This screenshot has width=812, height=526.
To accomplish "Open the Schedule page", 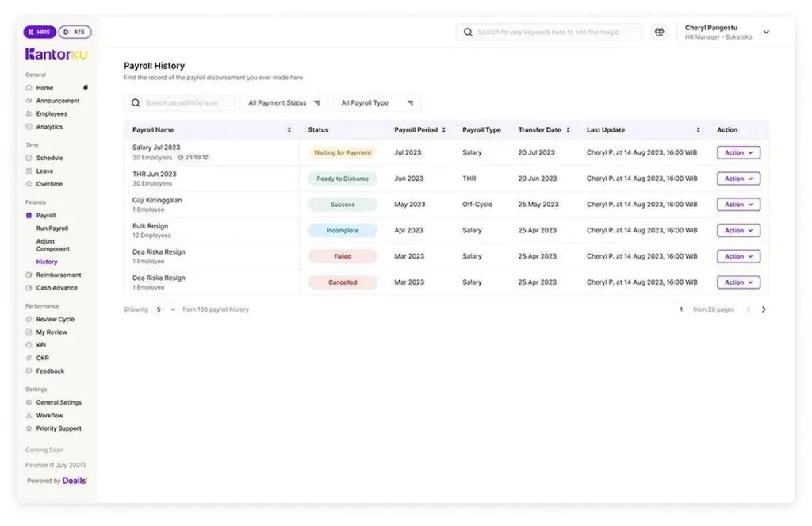I will click(50, 158).
